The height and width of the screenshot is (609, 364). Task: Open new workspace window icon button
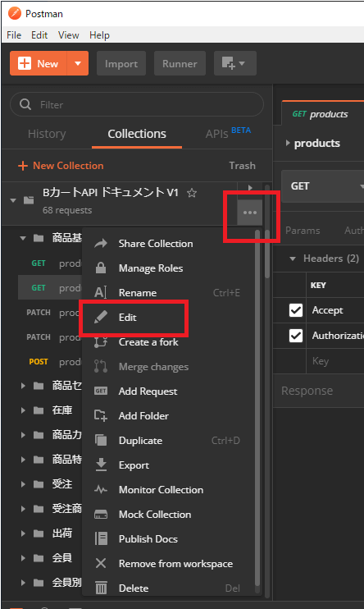pyautogui.click(x=234, y=63)
